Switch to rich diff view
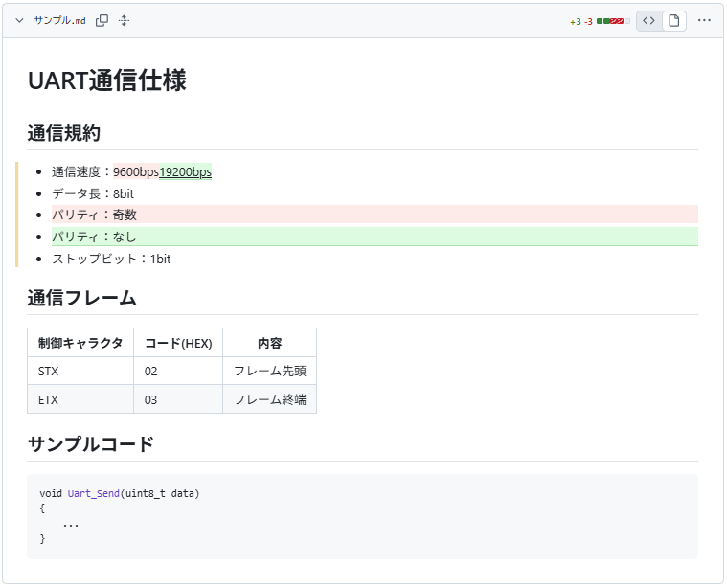Image resolution: width=727 pixels, height=588 pixels. click(673, 20)
